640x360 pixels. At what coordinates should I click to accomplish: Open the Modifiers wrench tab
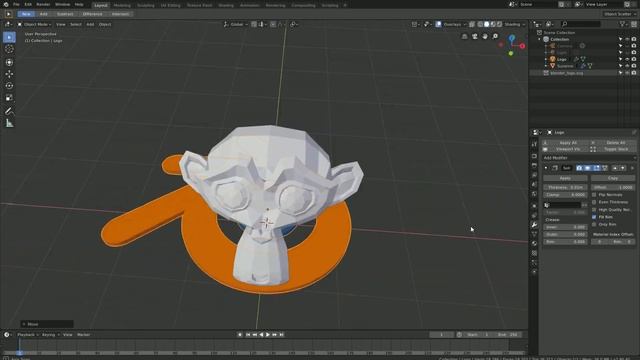[x=534, y=224]
